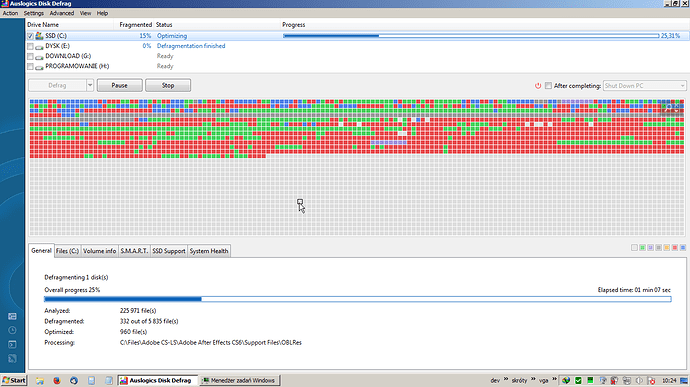The image size is (690, 387).
Task: Click the green checkmark tray icon
Action: 578,380
